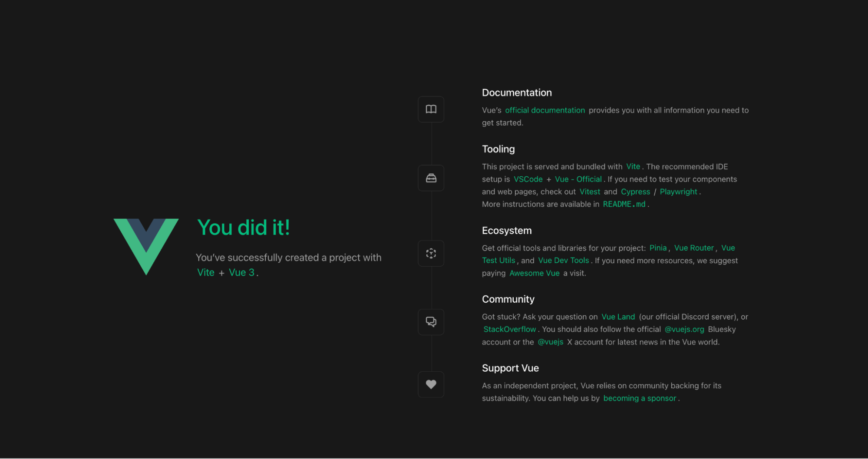Click the Tooling toolbox icon
This screenshot has width=868, height=459.
[431, 178]
